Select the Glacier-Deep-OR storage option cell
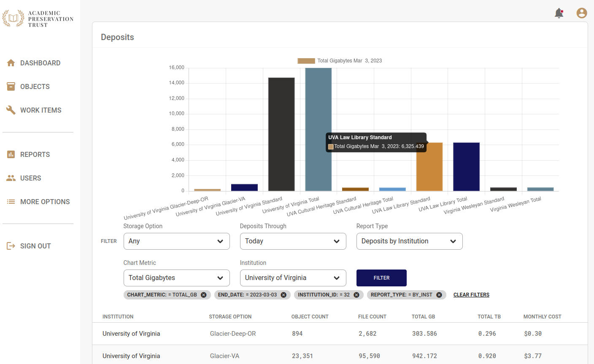 coord(233,334)
